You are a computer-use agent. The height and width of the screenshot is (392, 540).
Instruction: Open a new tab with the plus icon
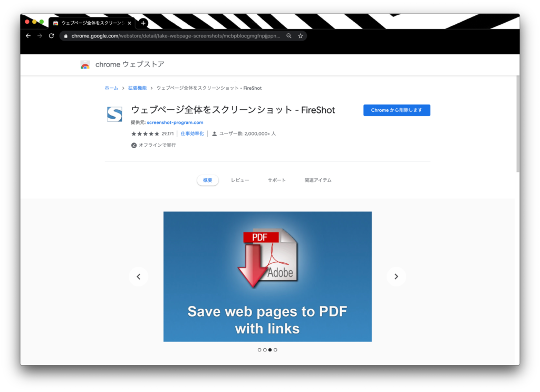point(143,23)
